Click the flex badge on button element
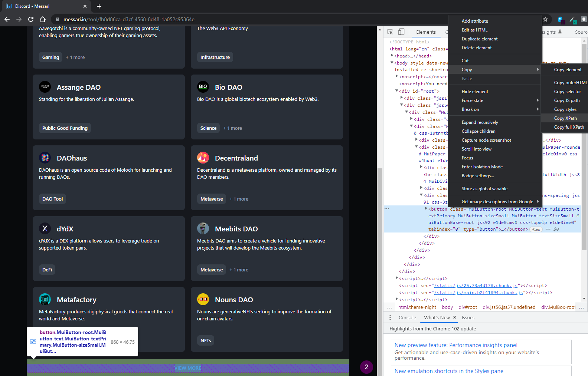This screenshot has height=376, width=588. [x=536, y=230]
